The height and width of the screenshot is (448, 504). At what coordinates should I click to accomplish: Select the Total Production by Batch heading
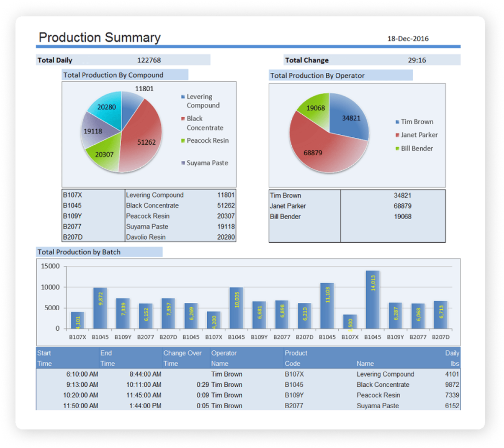point(79,252)
